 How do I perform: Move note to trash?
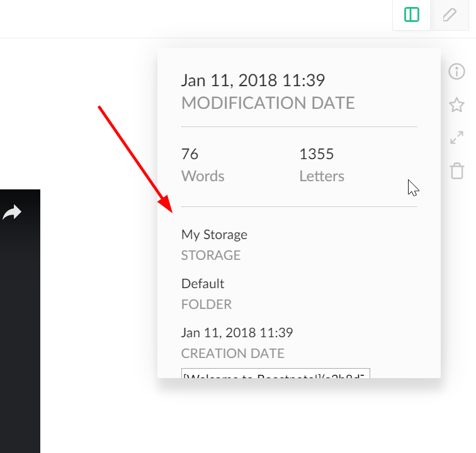(457, 171)
